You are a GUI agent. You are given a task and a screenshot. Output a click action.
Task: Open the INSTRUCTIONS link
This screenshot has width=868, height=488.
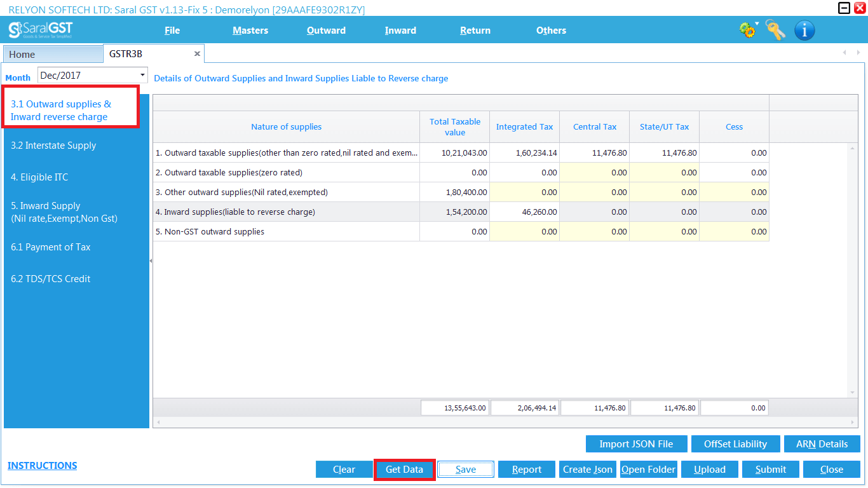(42, 466)
